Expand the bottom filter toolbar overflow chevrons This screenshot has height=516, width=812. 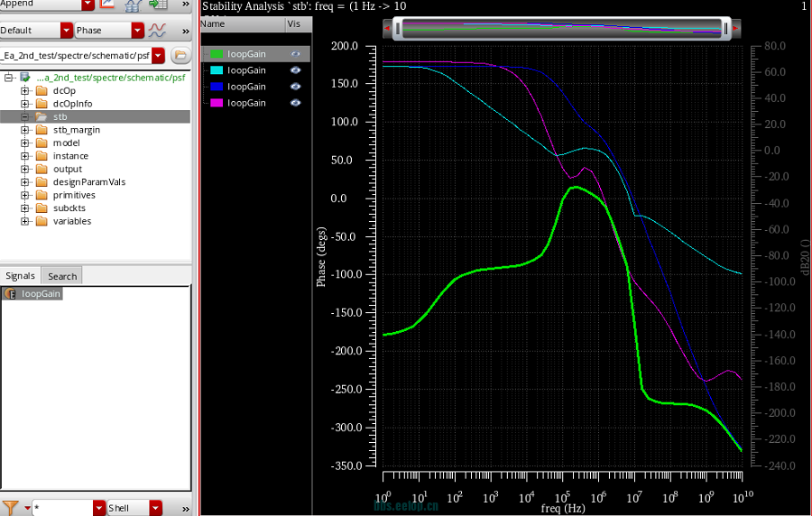pos(185,509)
